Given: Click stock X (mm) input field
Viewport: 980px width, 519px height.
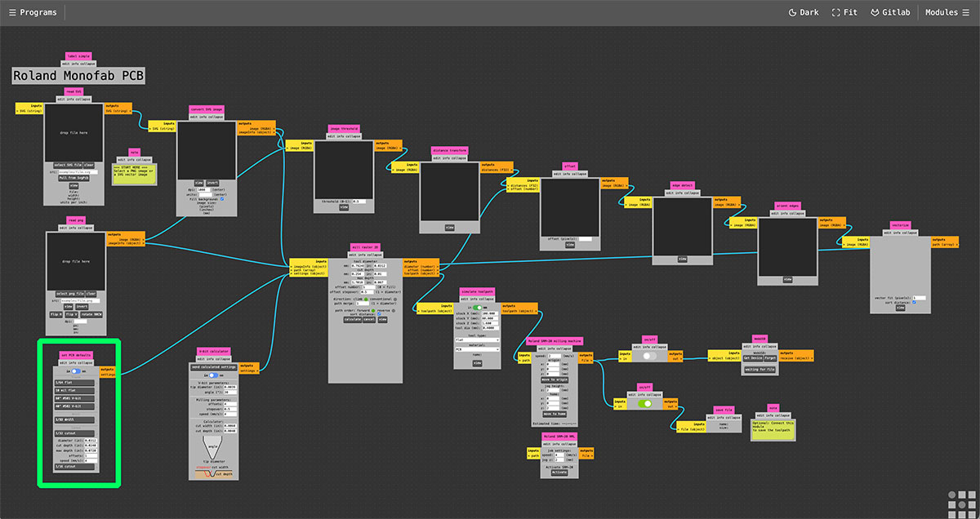Looking at the screenshot, I should (490, 313).
